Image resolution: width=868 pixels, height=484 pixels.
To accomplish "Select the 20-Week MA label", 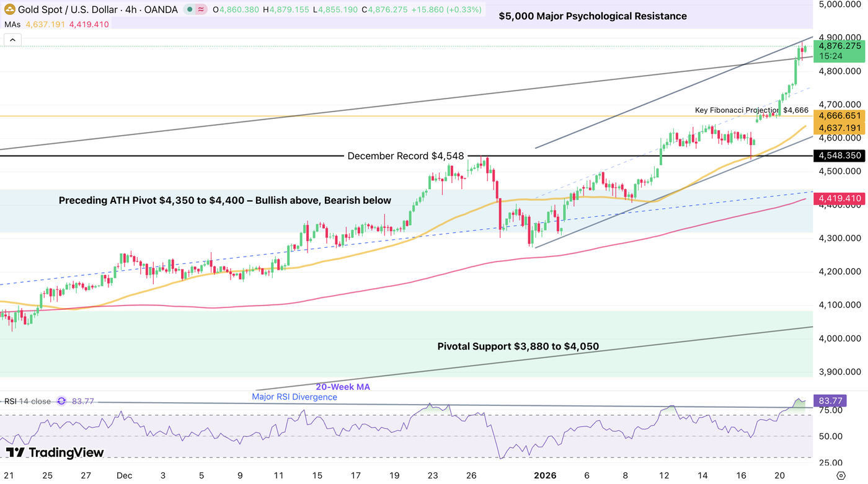I will point(343,387).
